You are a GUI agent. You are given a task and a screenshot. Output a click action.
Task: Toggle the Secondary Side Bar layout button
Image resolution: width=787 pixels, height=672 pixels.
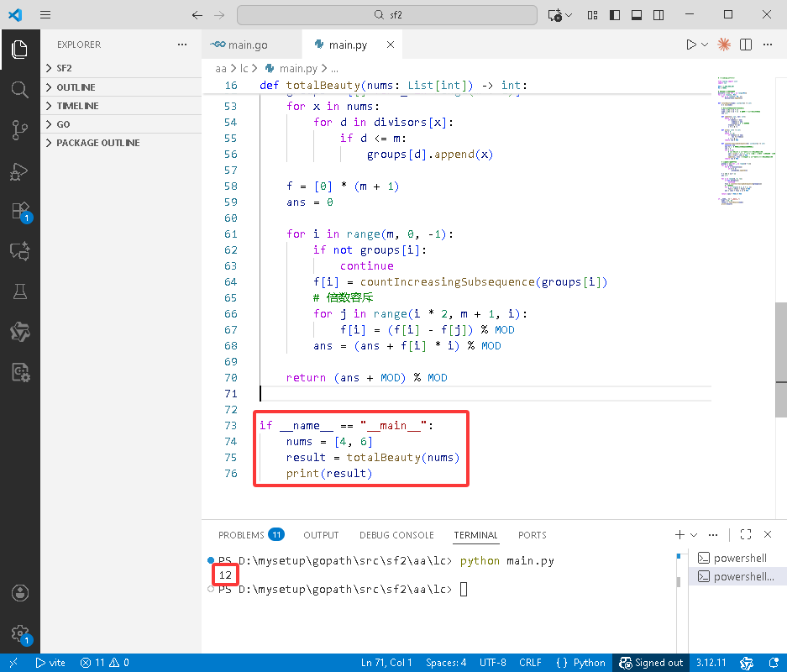pos(658,15)
